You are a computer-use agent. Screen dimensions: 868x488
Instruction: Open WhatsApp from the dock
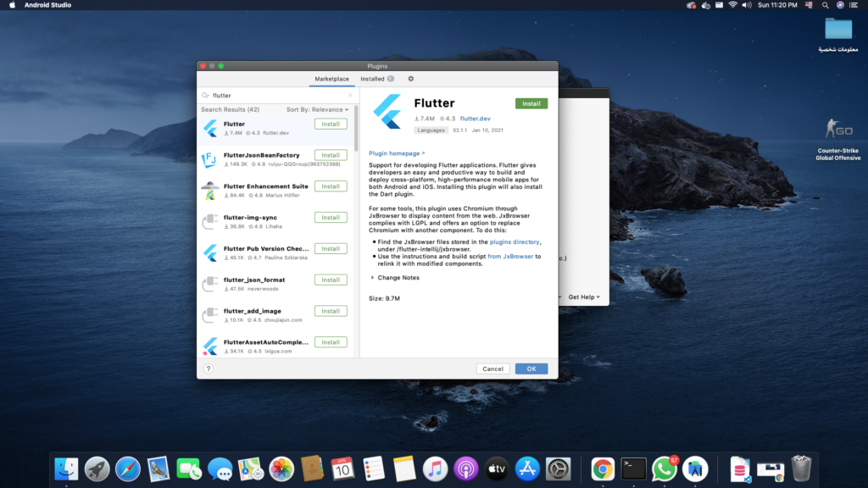pos(665,469)
